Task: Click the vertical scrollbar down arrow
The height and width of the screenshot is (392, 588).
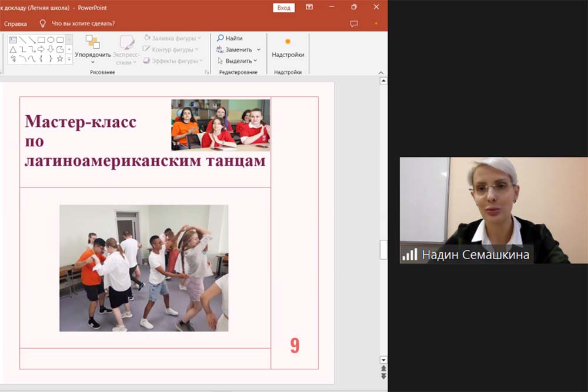Action: [x=383, y=359]
